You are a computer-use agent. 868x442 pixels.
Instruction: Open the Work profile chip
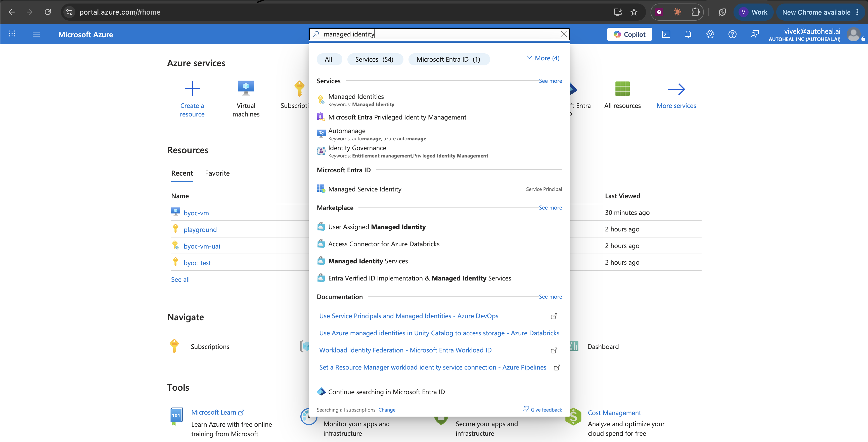point(753,12)
